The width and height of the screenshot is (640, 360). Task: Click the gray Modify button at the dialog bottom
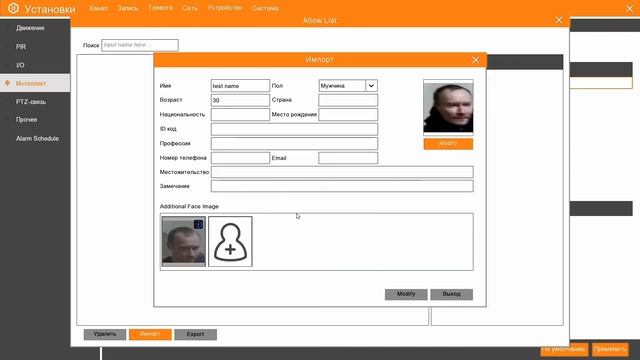(x=406, y=294)
